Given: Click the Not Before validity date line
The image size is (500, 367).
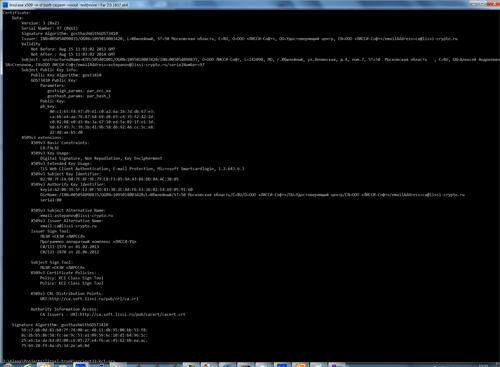Looking at the screenshot, I should pos(73,49).
